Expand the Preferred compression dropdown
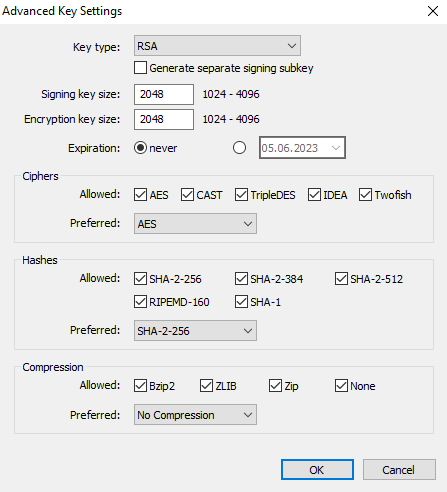447x492 pixels. coord(195,415)
